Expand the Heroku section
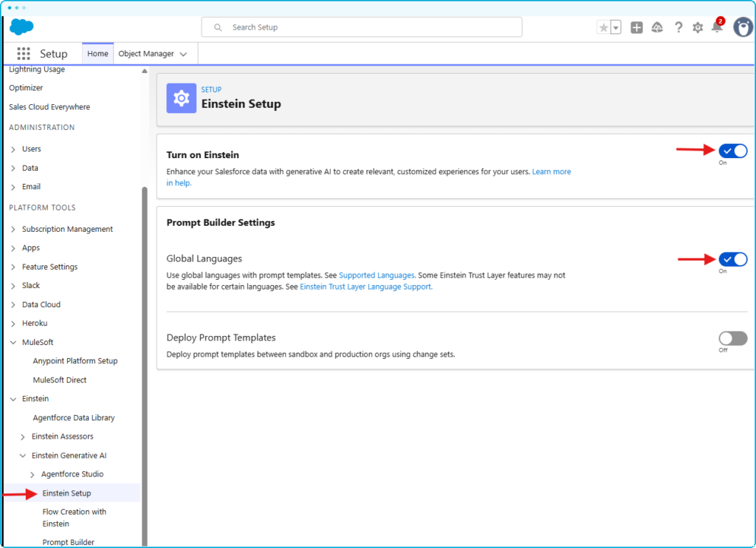 (13, 323)
